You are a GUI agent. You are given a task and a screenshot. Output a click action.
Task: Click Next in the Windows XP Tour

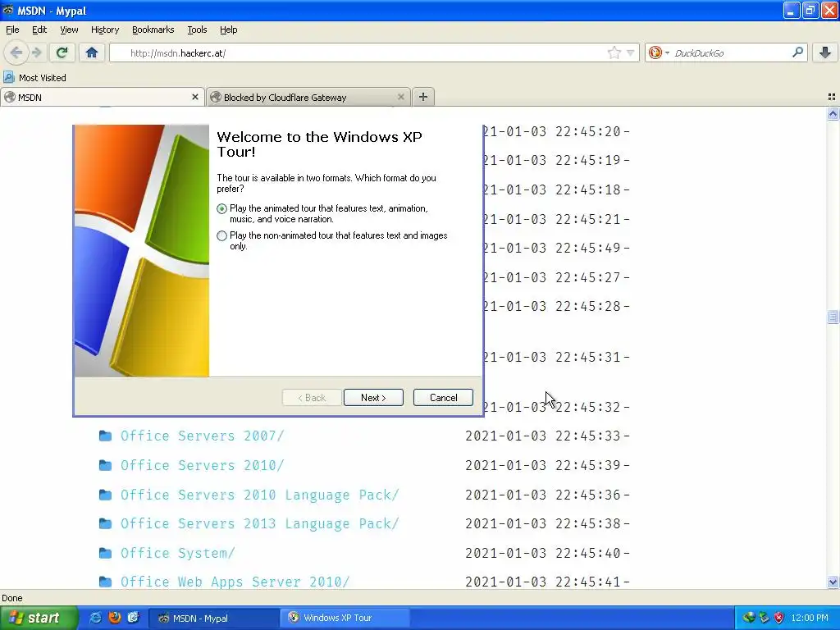coord(373,398)
